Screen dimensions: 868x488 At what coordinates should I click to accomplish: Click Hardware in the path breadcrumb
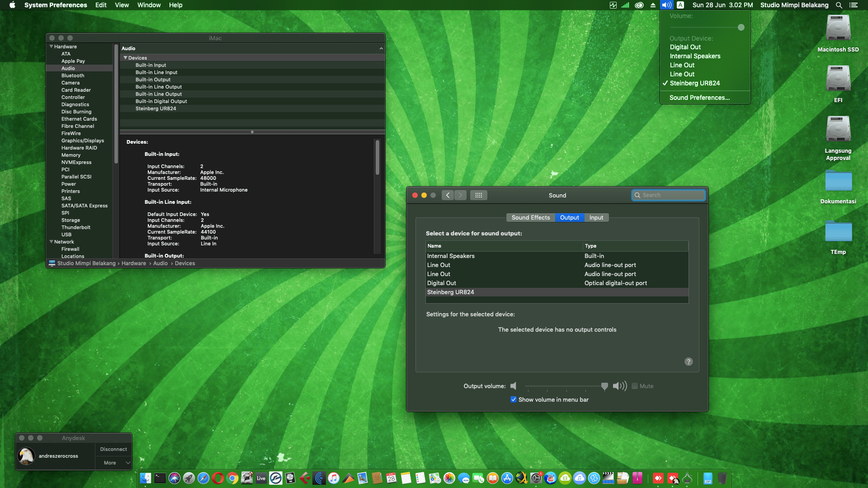134,263
